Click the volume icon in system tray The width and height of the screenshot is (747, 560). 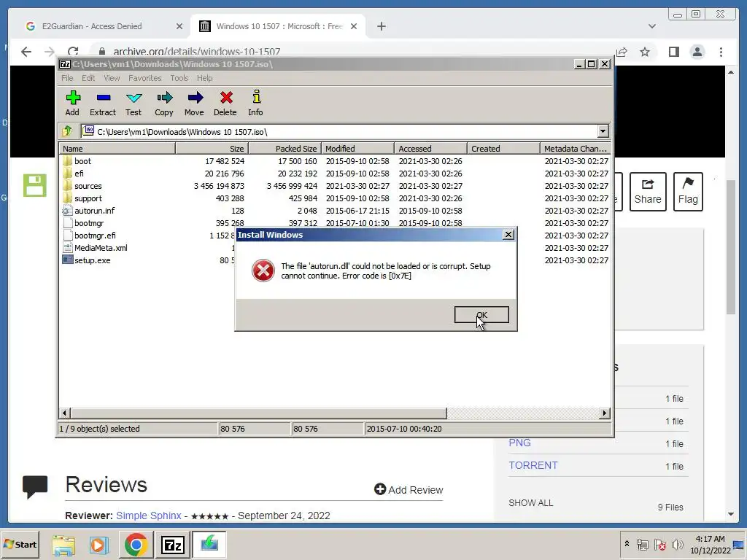click(x=677, y=544)
